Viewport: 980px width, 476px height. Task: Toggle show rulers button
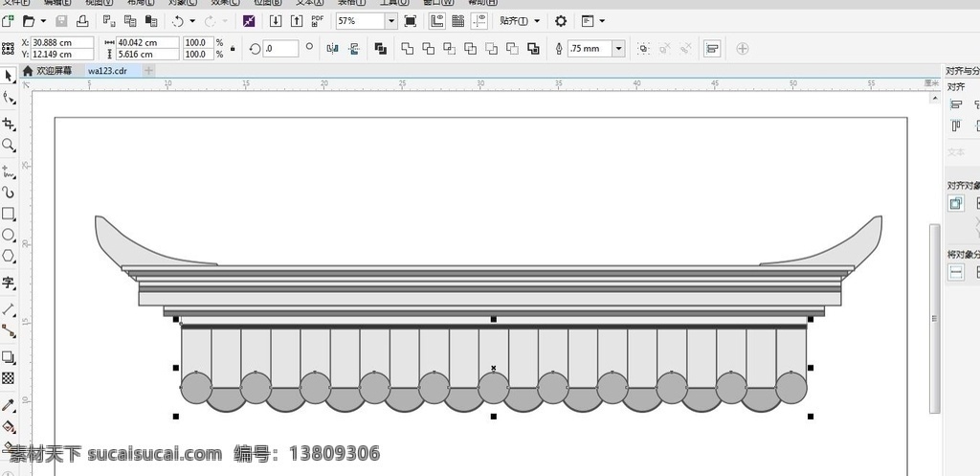coord(436,21)
